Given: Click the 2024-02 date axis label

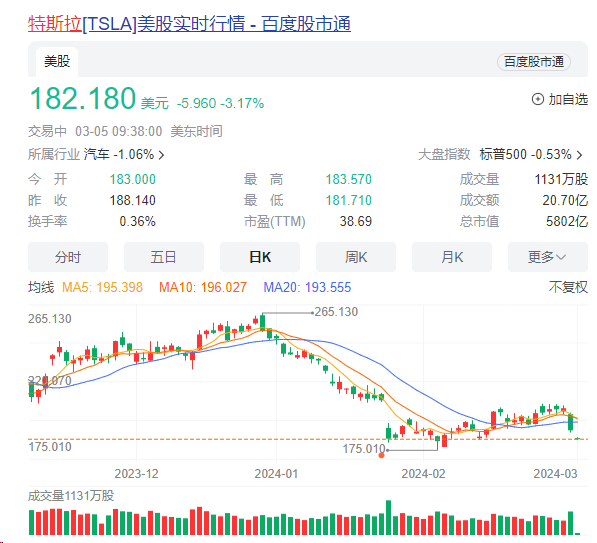Looking at the screenshot, I should tap(423, 474).
